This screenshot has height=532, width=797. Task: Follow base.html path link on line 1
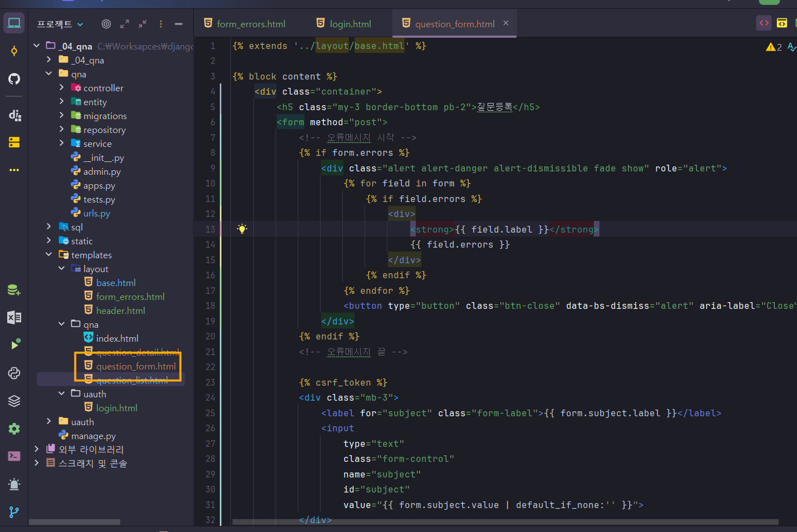(379, 46)
